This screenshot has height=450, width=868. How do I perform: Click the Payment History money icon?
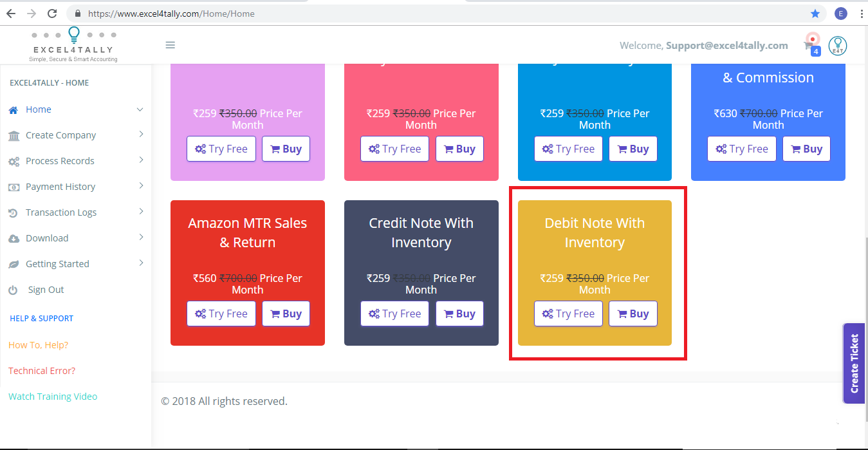[14, 187]
